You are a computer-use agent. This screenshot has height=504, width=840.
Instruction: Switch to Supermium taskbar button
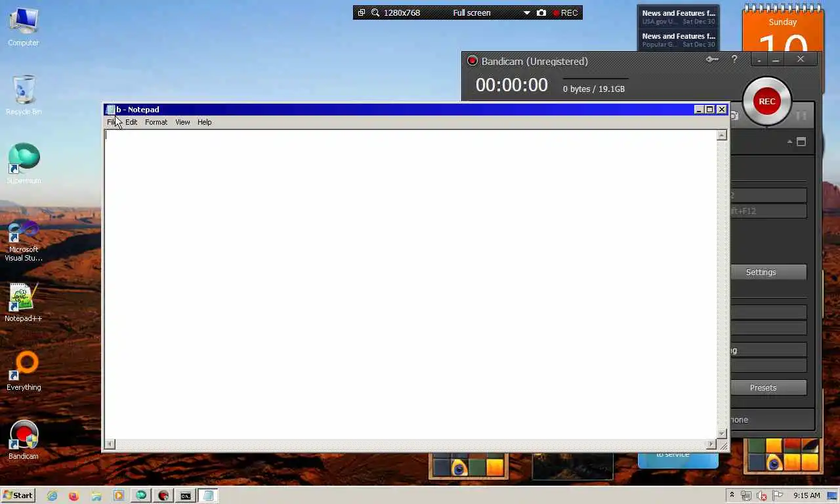[x=141, y=496]
